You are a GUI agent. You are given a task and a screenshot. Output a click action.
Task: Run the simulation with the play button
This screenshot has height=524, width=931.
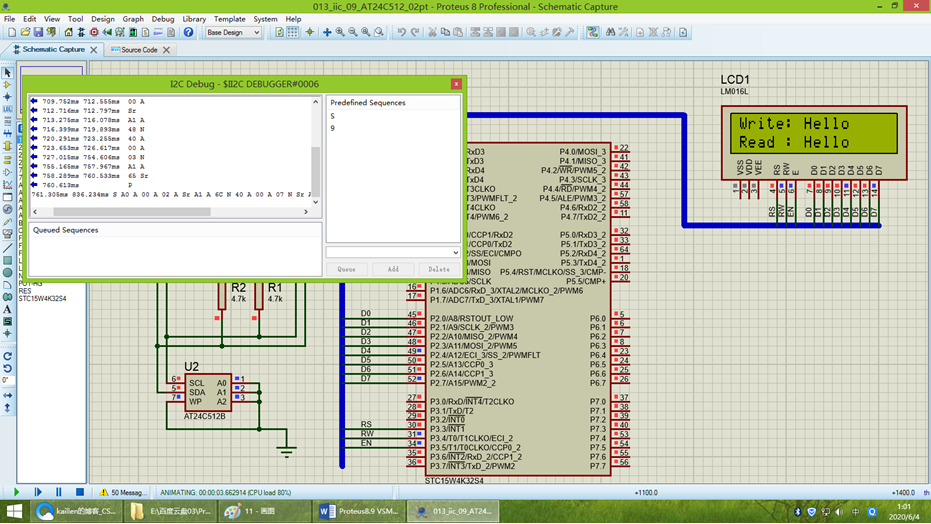pos(16,492)
